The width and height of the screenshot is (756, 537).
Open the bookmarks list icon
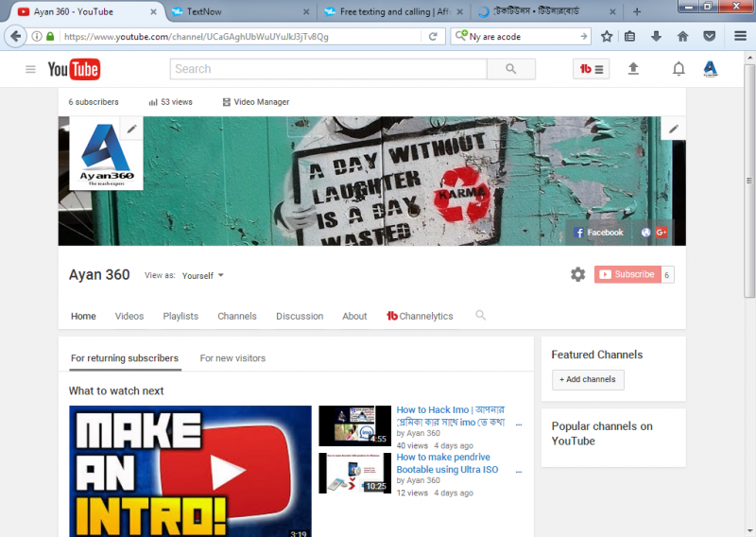629,36
